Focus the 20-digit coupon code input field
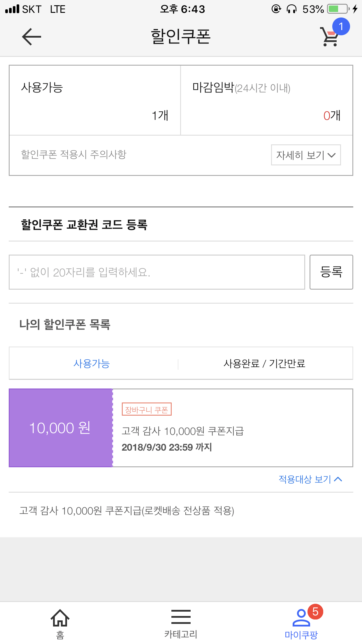 pos(157,272)
